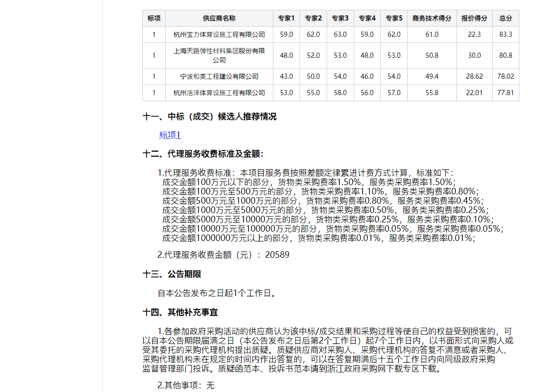Open the 标项1 link

(170, 135)
